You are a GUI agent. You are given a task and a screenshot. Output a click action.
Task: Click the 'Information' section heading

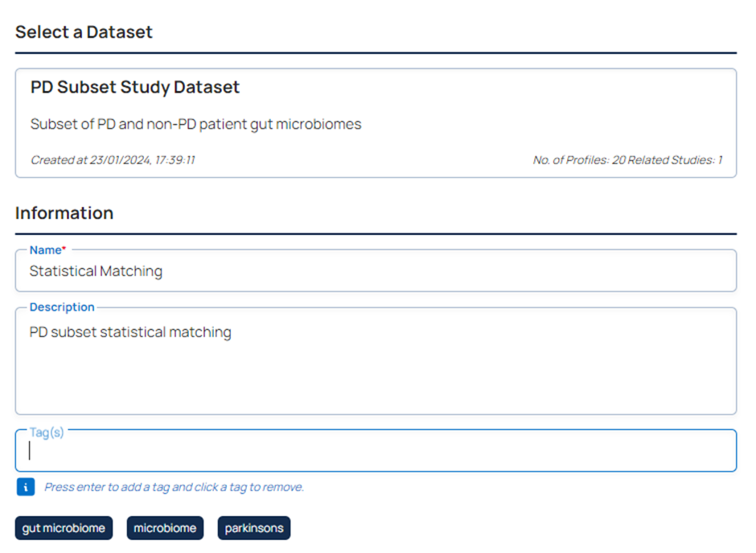coord(64,213)
